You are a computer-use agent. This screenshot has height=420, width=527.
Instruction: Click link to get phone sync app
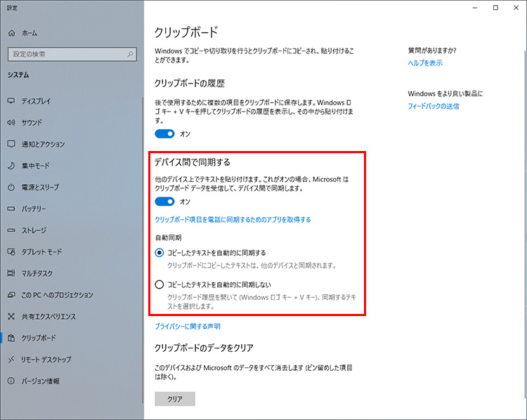233,220
